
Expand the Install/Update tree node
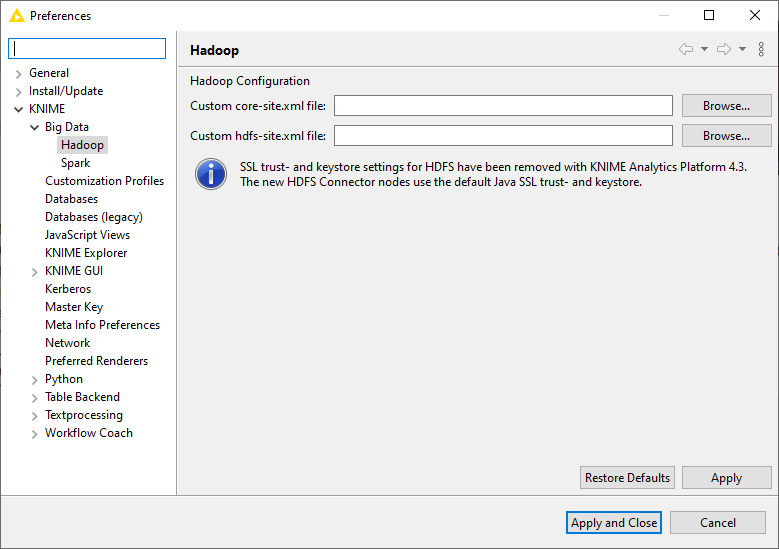19,92
